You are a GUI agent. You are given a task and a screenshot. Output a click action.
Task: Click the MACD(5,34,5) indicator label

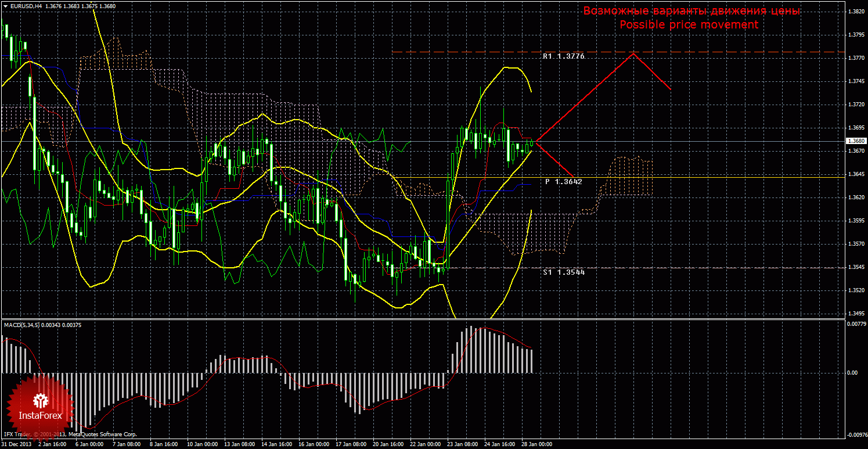coord(21,325)
